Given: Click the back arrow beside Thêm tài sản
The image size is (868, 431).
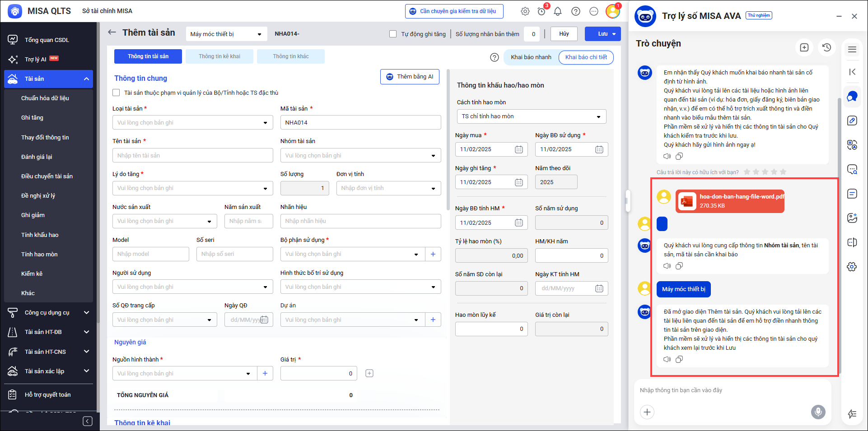Looking at the screenshot, I should (x=112, y=32).
